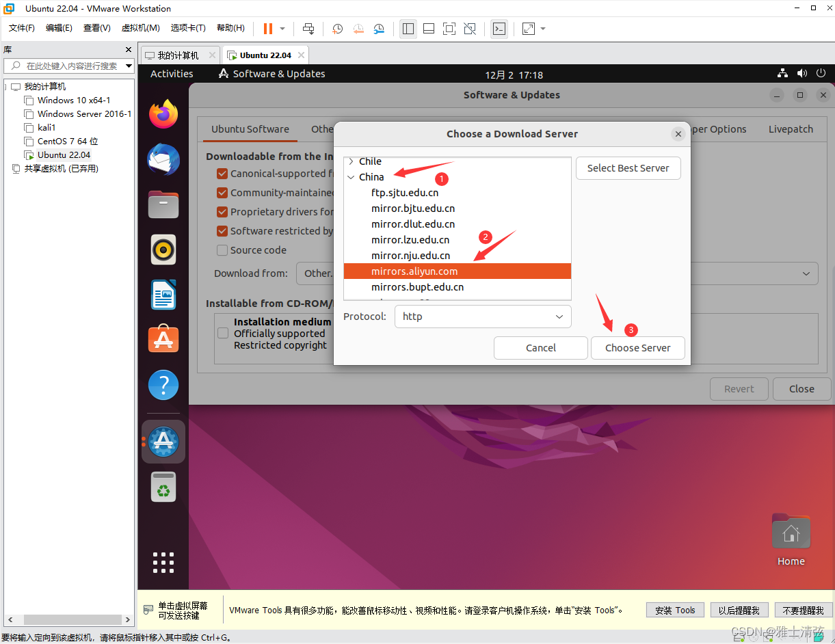Click the Unity mode toolbar icon
Viewport: 835px width, 644px height.
click(470, 29)
